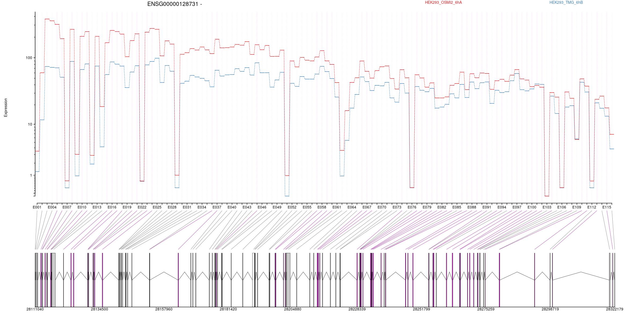
Task: Click exon label E067
Action: point(367,207)
